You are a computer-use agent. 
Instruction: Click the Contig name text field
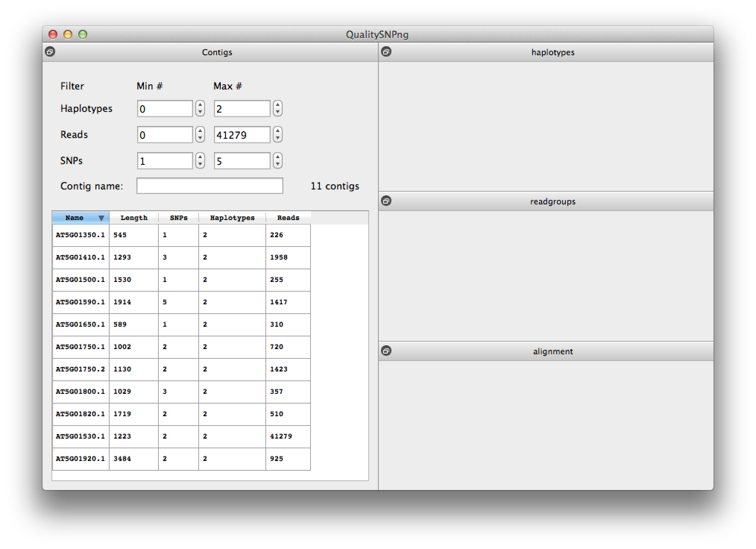(x=210, y=186)
